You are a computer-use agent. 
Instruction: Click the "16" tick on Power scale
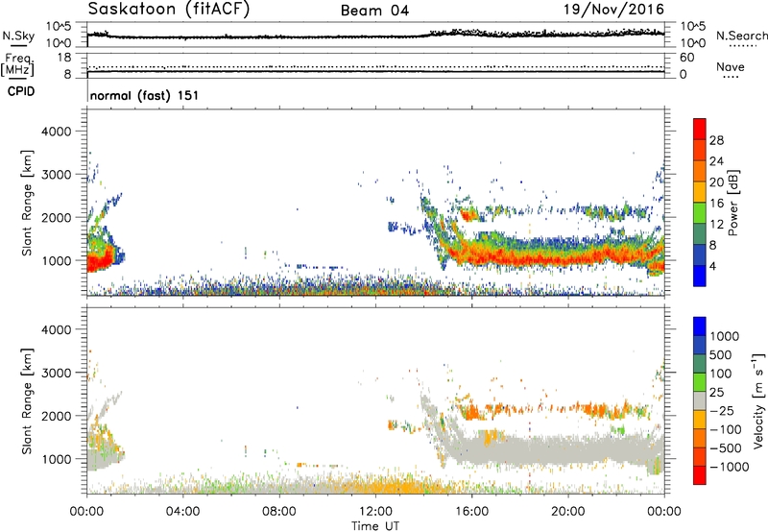coord(716,204)
